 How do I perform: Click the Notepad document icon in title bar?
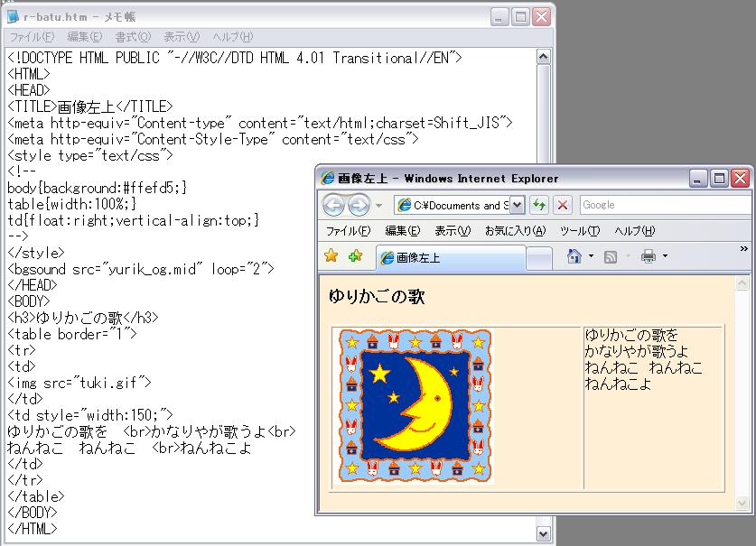click(x=13, y=17)
